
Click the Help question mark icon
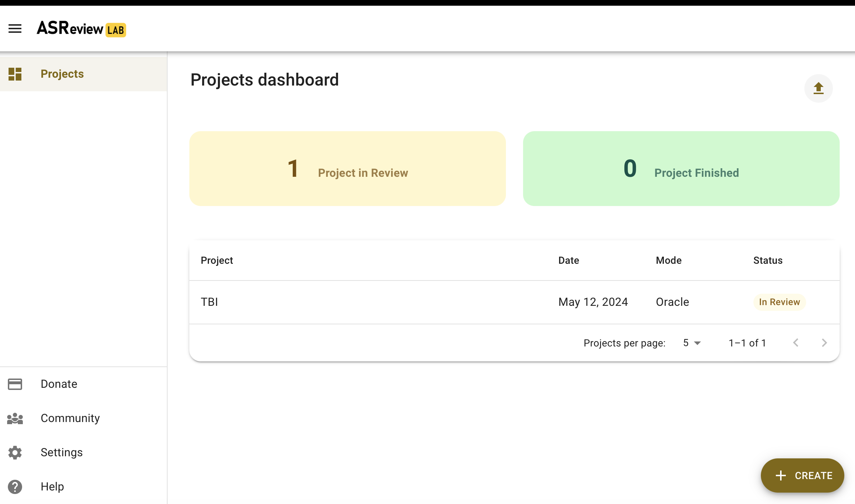pos(15,487)
